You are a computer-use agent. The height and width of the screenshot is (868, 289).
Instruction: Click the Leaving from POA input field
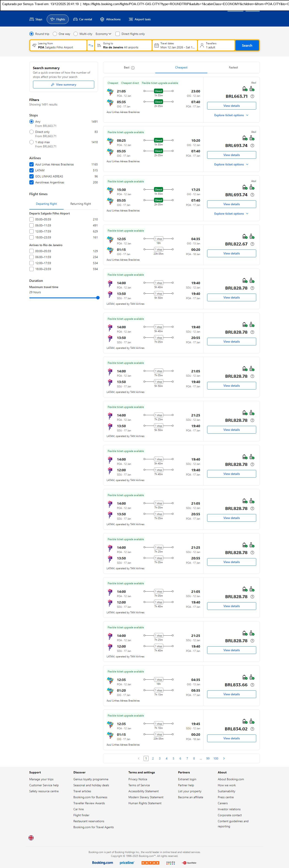coord(58,46)
